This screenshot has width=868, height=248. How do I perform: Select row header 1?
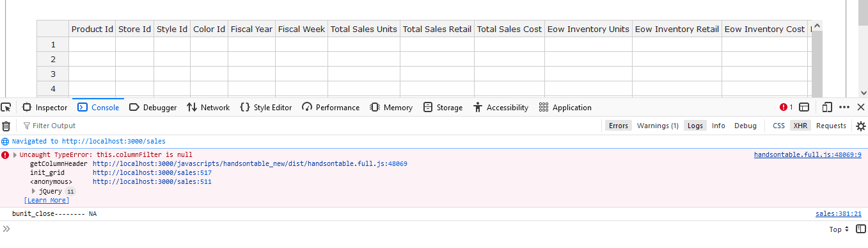click(x=53, y=44)
